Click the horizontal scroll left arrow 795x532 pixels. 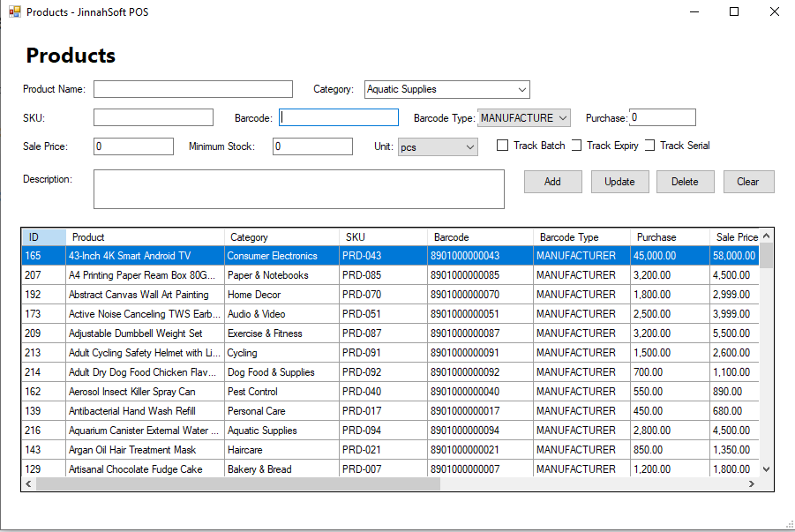[28, 483]
